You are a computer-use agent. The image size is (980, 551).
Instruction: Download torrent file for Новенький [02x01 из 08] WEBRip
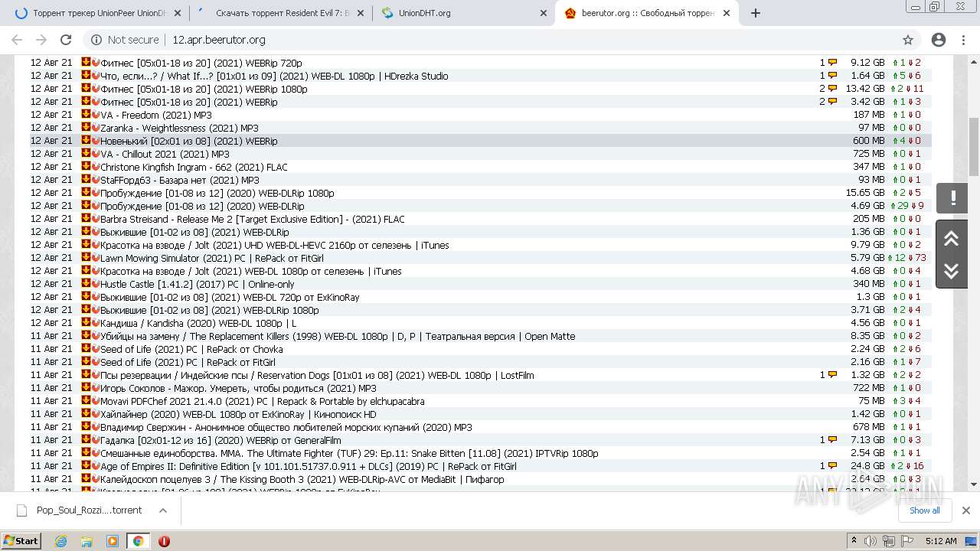tap(86, 141)
